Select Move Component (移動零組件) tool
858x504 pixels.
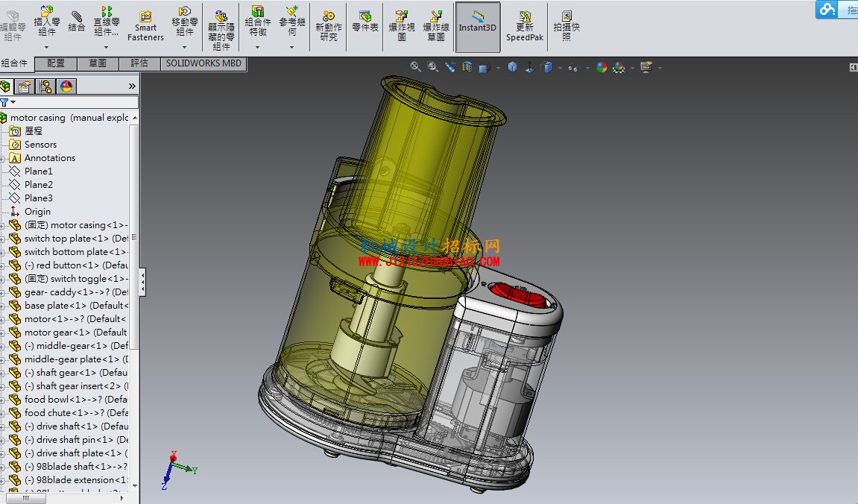[185, 21]
